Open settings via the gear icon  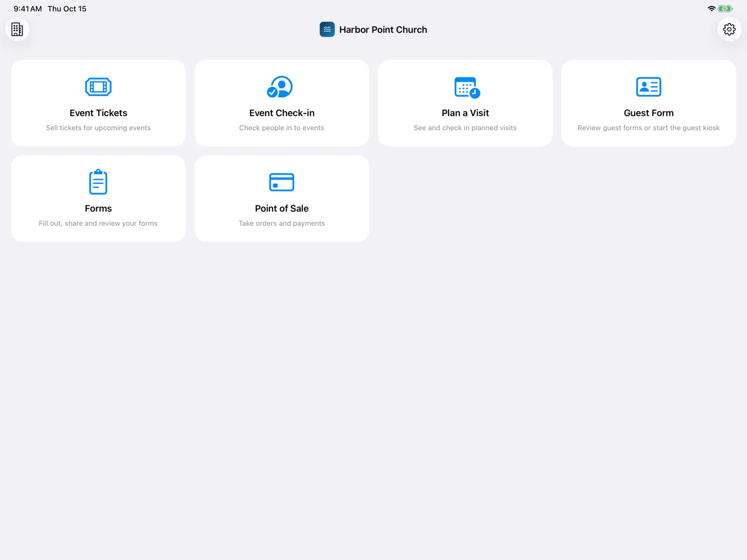pos(729,29)
